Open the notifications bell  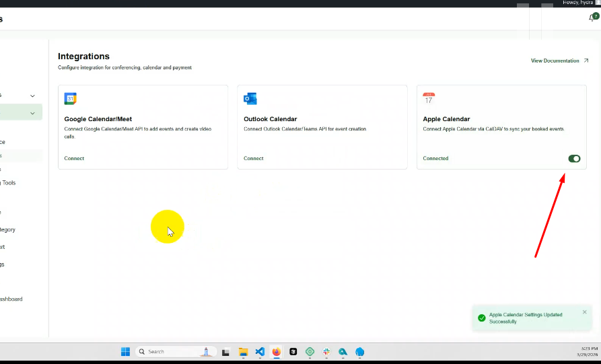point(593,17)
